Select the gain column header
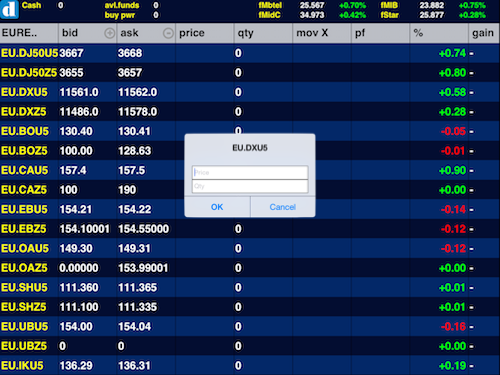 coord(484,33)
